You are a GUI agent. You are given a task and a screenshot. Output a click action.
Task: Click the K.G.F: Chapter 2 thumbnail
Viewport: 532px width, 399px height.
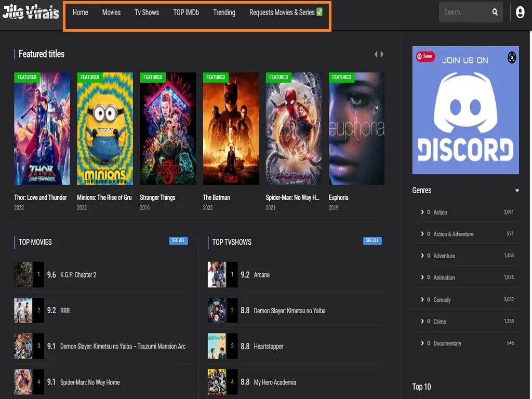[x=23, y=274]
